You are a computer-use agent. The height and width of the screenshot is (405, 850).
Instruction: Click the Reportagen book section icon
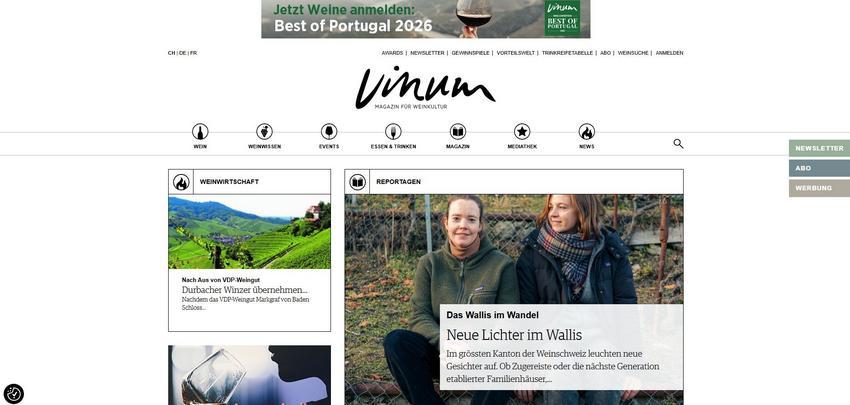tap(357, 182)
